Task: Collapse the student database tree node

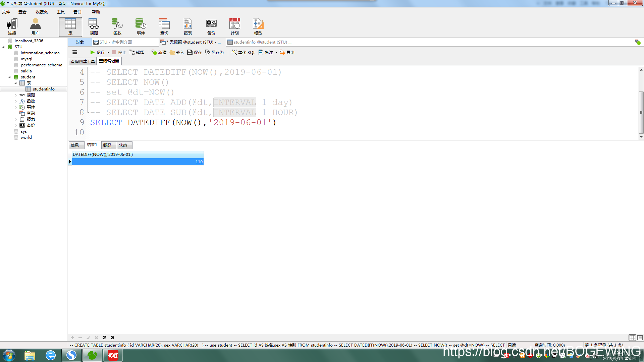Action: tap(9, 77)
